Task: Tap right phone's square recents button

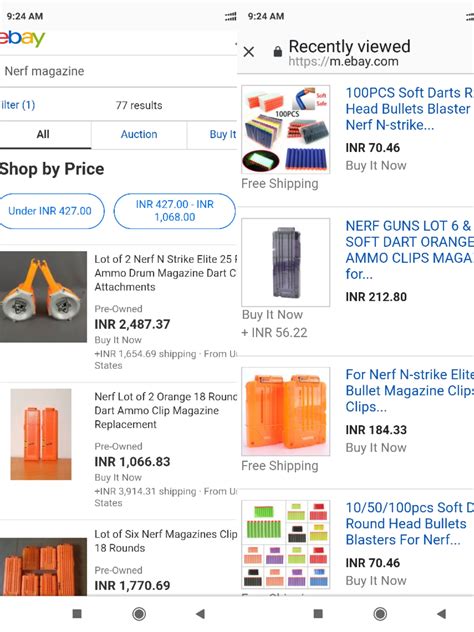Action: (x=318, y=614)
